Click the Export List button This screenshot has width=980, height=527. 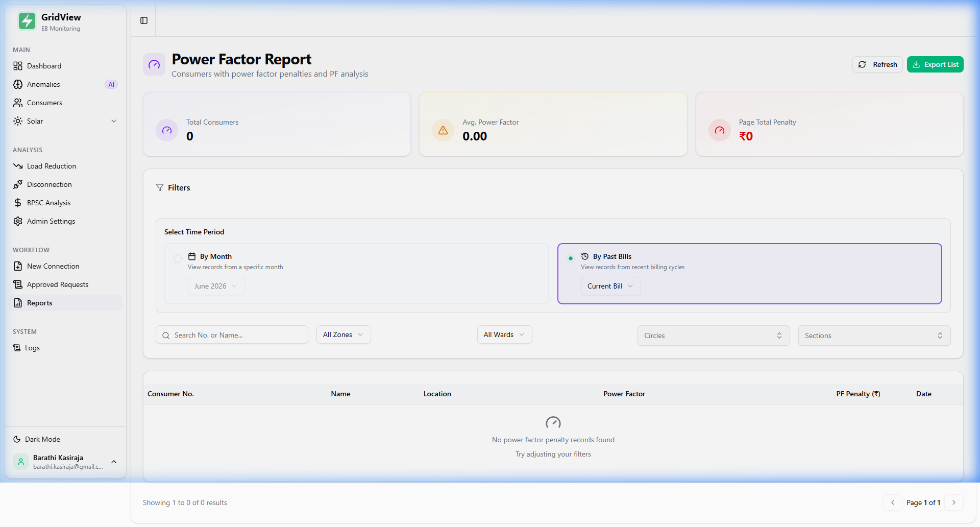click(935, 64)
